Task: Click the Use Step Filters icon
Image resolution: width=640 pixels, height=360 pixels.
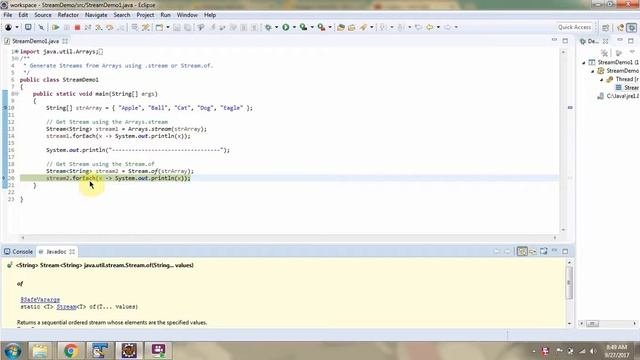Action: click(146, 27)
